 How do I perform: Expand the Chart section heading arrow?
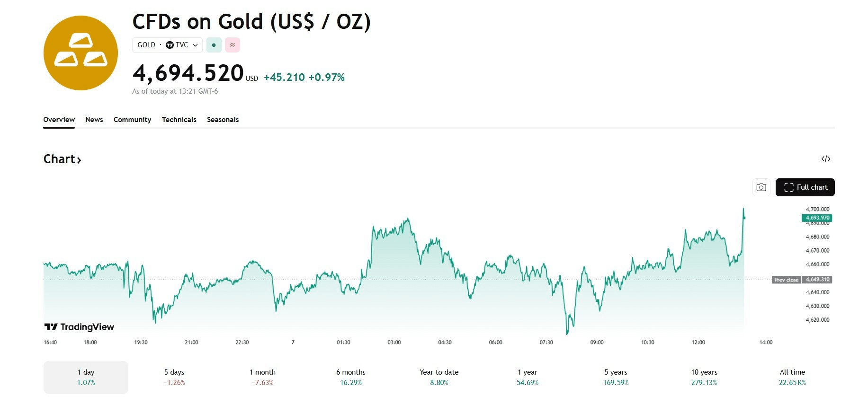tap(79, 160)
